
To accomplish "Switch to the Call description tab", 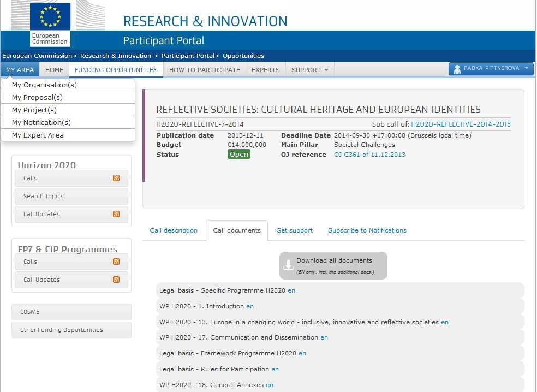I will coord(174,230).
